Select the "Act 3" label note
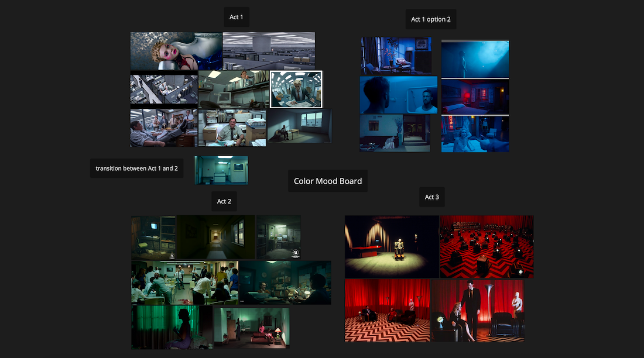Image resolution: width=644 pixels, height=358 pixels. [x=431, y=197]
